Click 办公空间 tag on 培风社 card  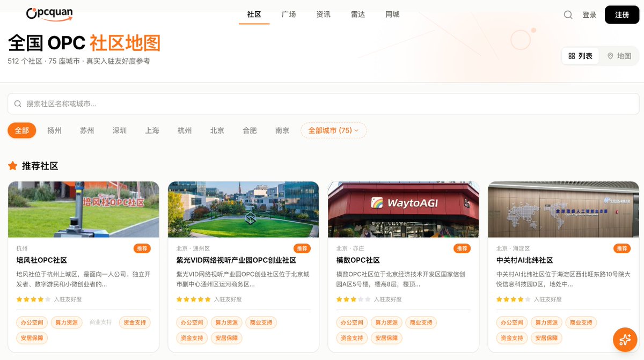click(32, 322)
